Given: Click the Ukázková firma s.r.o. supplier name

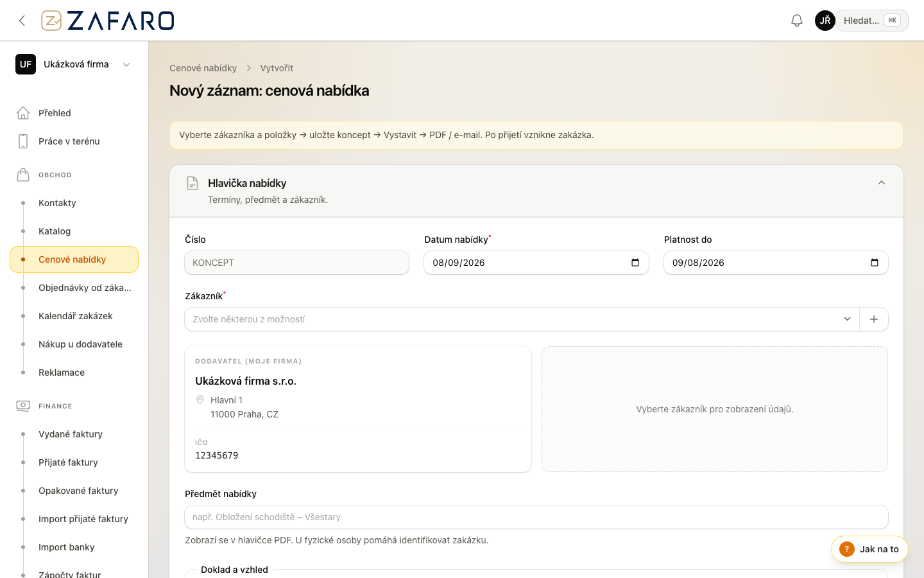Looking at the screenshot, I should point(246,381).
